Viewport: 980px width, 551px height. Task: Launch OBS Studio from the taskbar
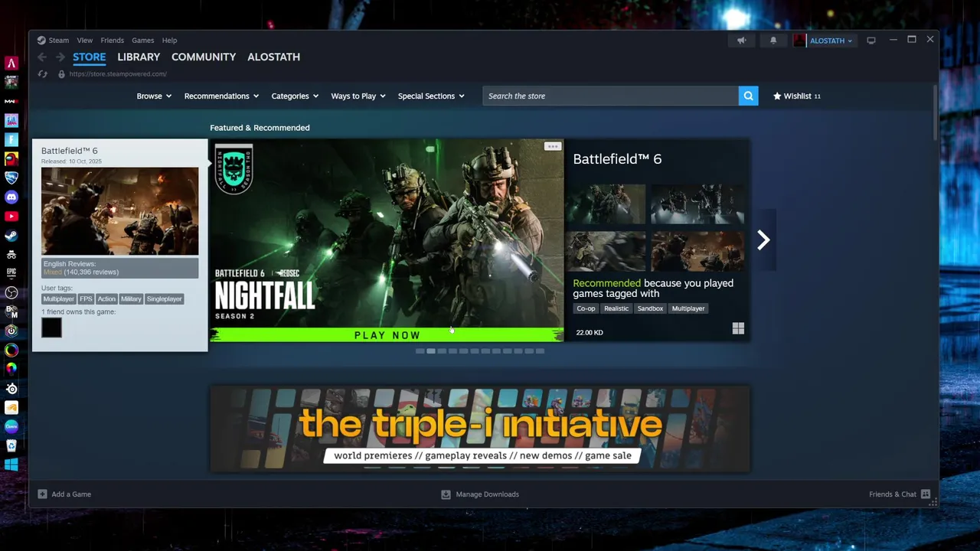[x=11, y=293]
